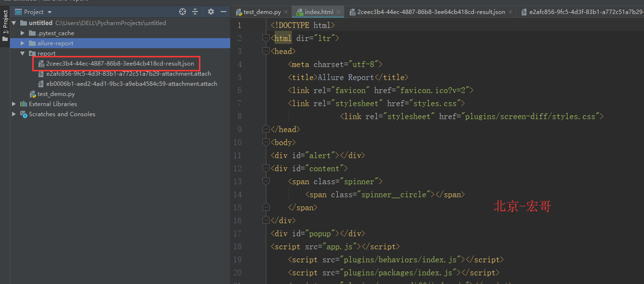
Task: Fold the head block on line 3
Action: tap(266, 51)
